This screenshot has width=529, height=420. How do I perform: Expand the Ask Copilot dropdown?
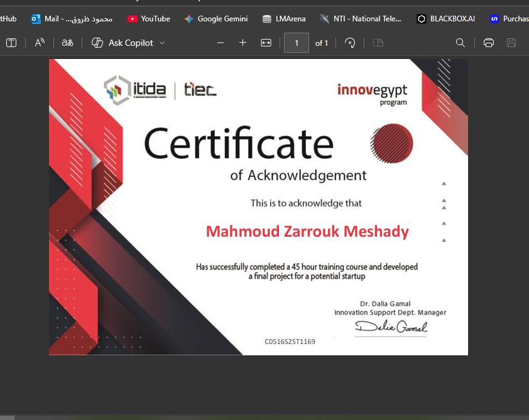pyautogui.click(x=162, y=43)
